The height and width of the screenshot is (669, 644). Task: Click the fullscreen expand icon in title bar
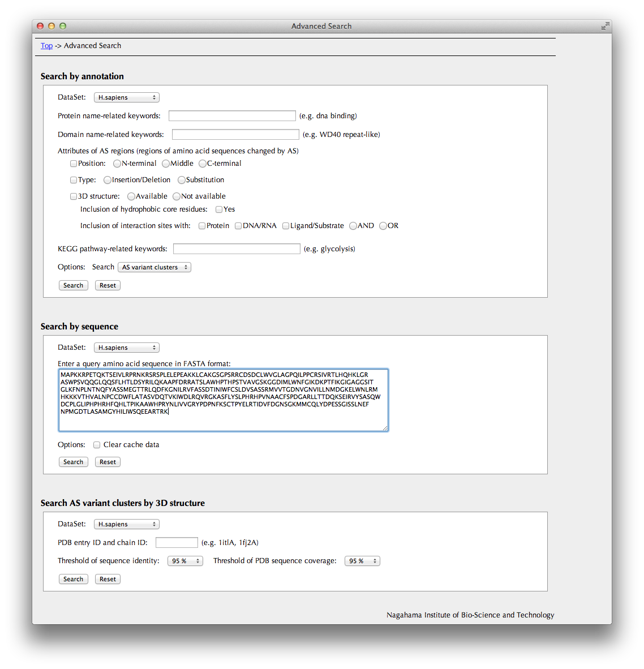pyautogui.click(x=605, y=26)
